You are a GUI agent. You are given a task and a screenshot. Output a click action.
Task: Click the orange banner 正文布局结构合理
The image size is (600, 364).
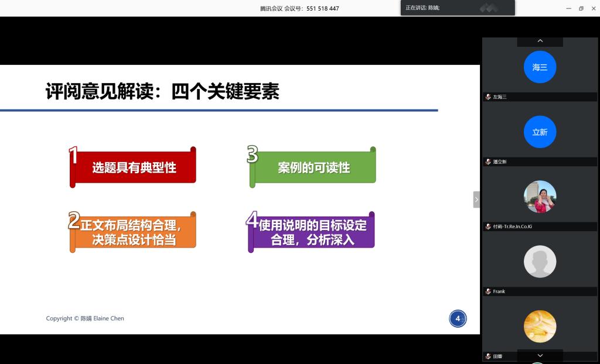134,232
